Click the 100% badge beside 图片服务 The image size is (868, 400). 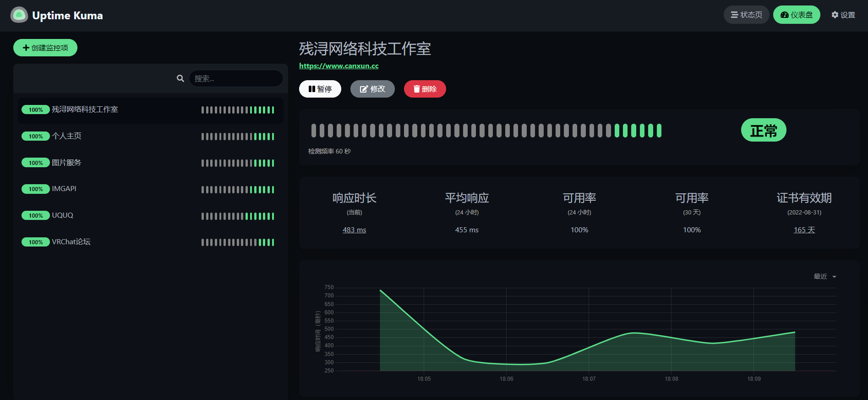coord(36,163)
